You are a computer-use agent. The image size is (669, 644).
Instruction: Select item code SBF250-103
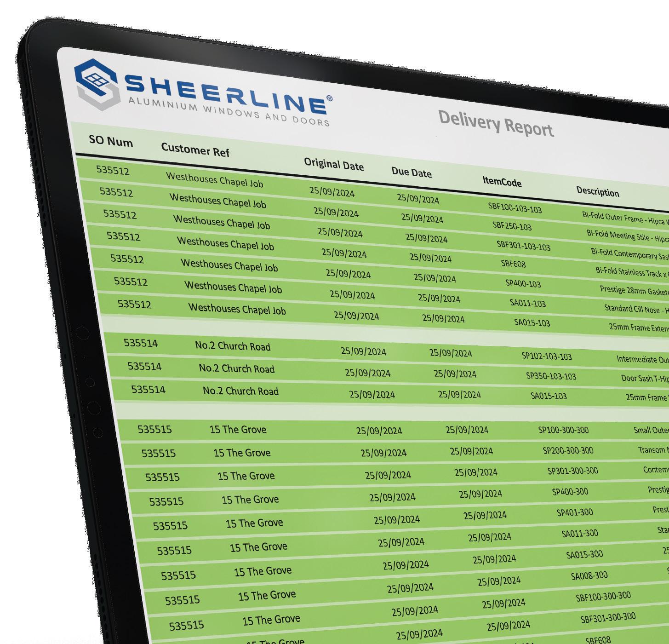click(512, 226)
